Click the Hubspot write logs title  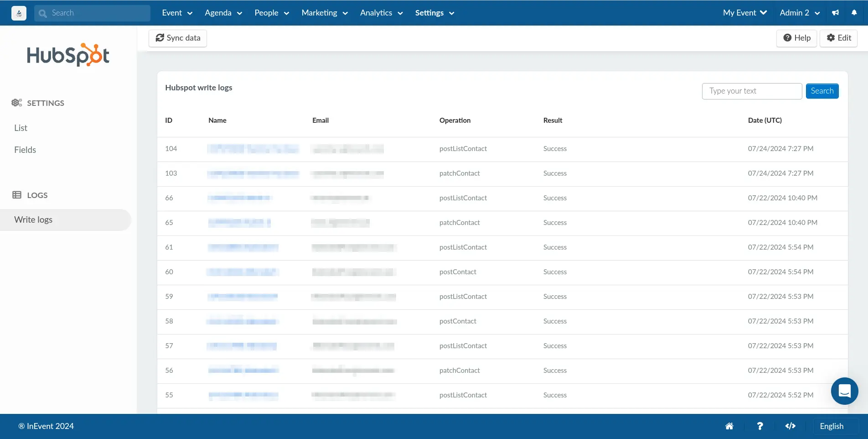(x=199, y=88)
